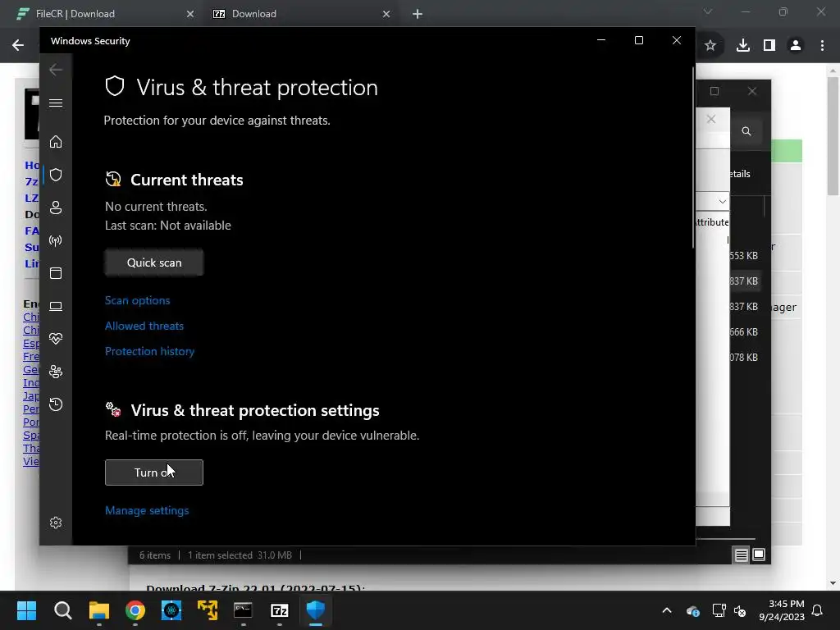Open the Chrome three-dot menu

(822, 46)
